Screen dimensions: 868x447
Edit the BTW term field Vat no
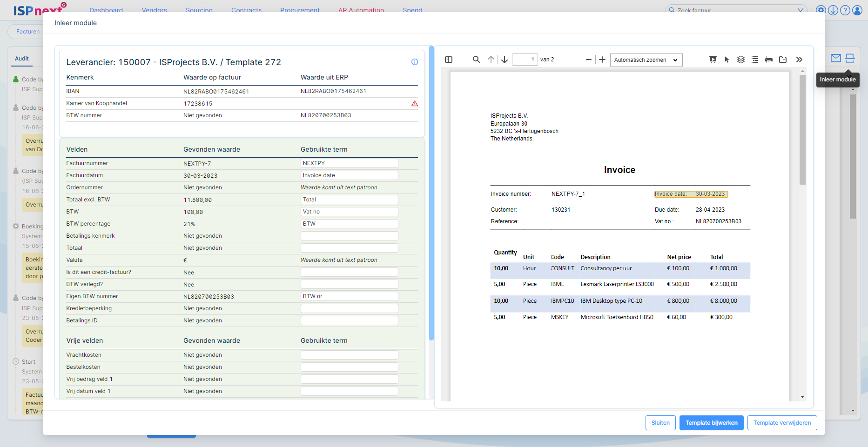point(349,212)
